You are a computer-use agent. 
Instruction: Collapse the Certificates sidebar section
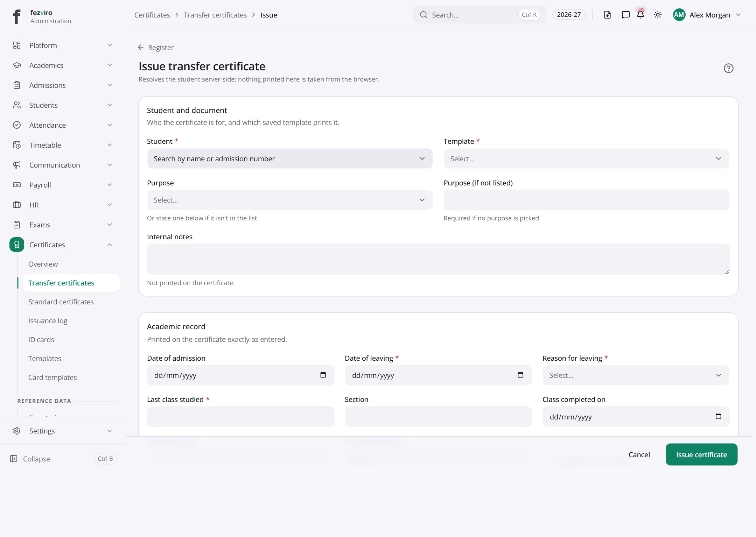point(63,245)
